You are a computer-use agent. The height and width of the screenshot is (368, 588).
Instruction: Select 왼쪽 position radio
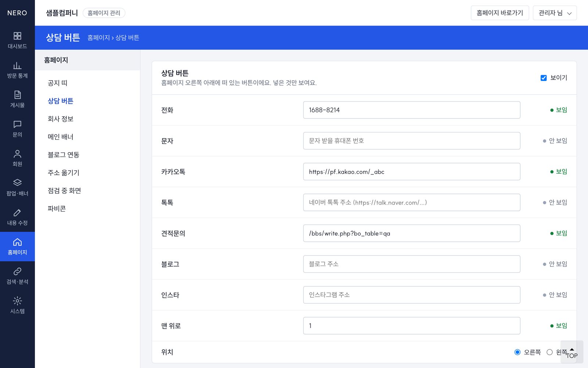pyautogui.click(x=549, y=352)
